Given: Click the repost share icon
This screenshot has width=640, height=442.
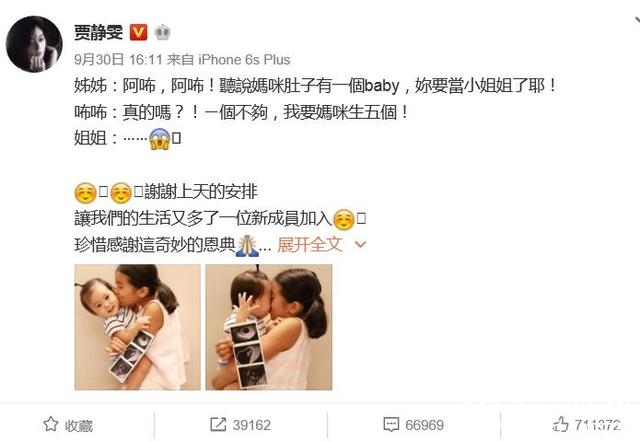Looking at the screenshot, I should (x=218, y=424).
